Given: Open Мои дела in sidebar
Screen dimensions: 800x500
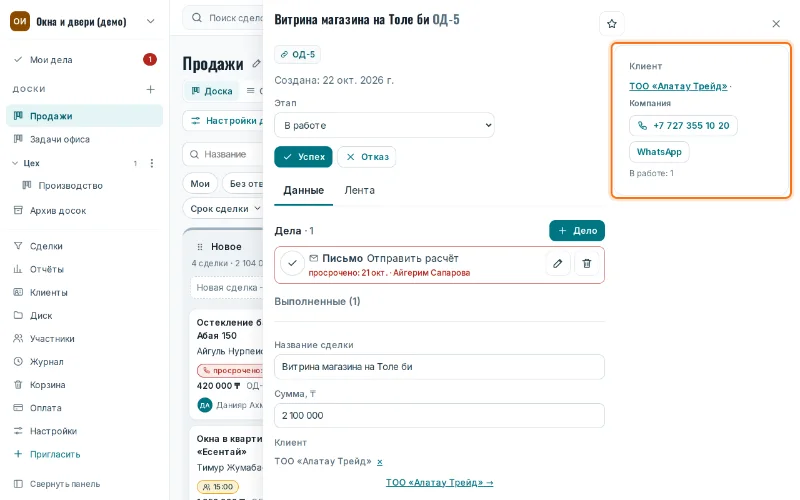Looking at the screenshot, I should click(x=85, y=60).
